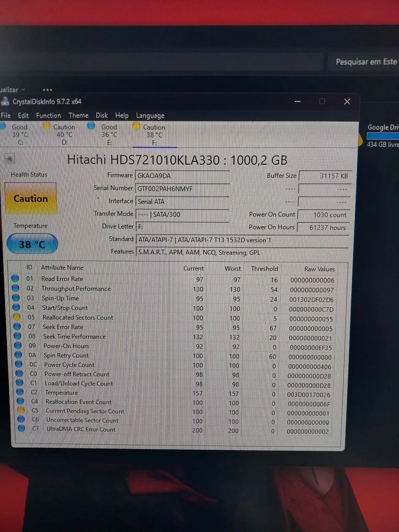Click yellow status icon for Current Pending Sector Count
The width and height of the screenshot is (399, 532).
[21, 410]
